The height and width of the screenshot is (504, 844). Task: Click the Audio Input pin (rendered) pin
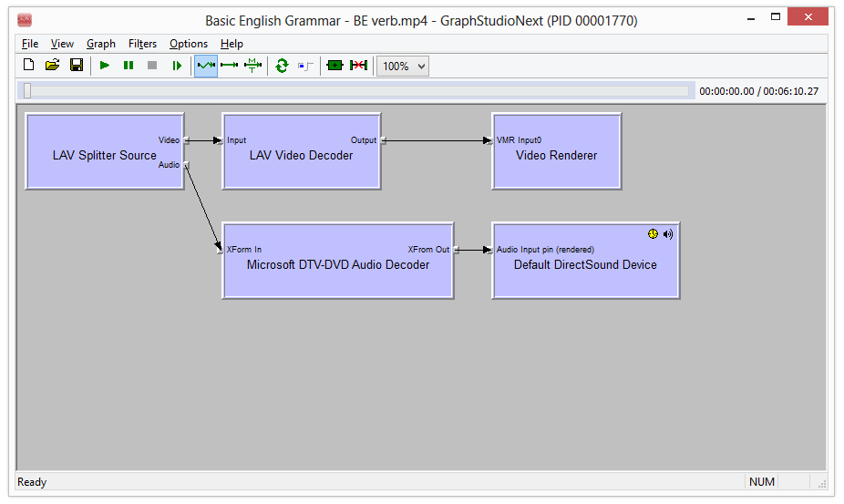[489, 250]
